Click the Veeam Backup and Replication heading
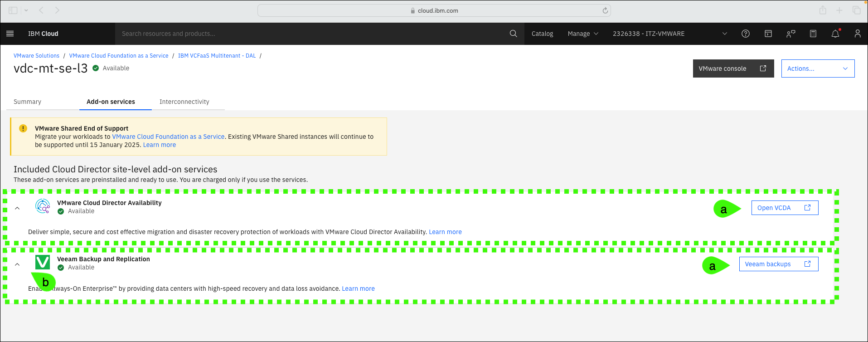868x342 pixels. 103,259
